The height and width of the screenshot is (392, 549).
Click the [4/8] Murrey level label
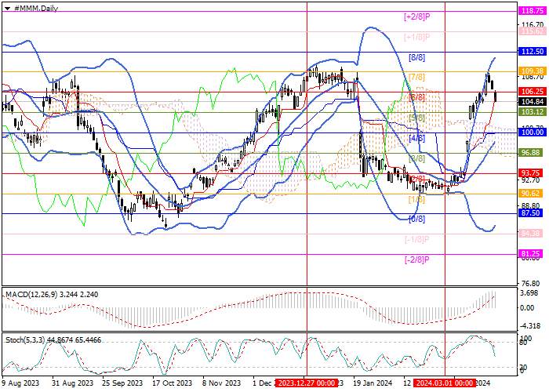tap(416, 138)
